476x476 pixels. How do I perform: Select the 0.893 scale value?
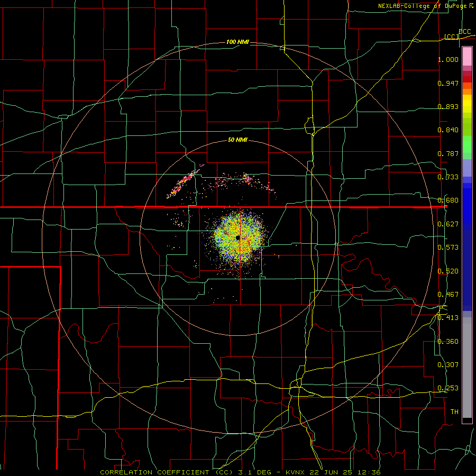(448, 106)
